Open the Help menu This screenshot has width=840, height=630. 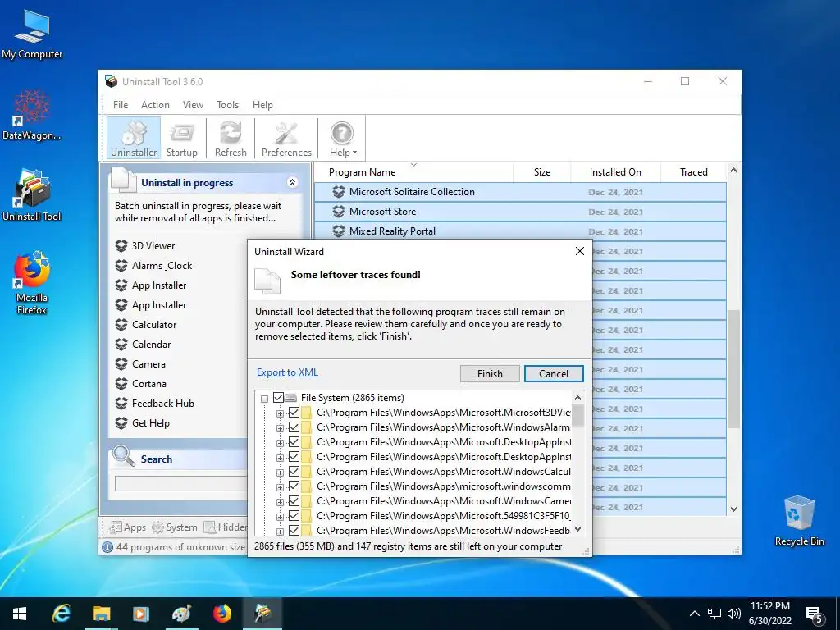pyautogui.click(x=262, y=105)
